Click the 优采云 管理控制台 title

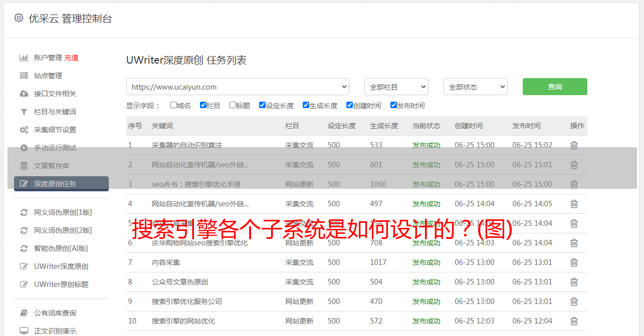pyautogui.click(x=70, y=19)
